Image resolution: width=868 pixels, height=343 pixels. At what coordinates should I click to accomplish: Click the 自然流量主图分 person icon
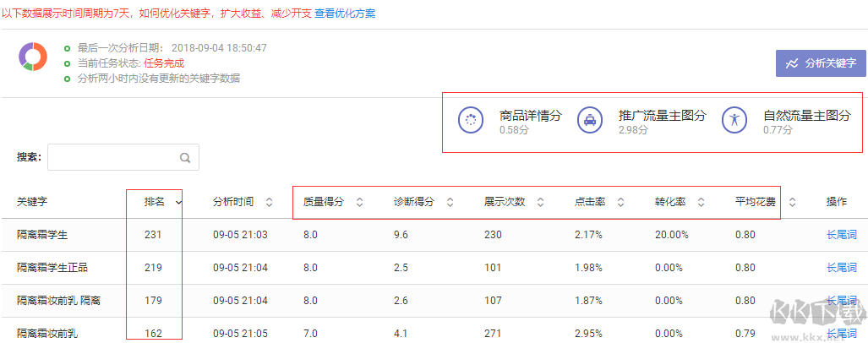734,121
